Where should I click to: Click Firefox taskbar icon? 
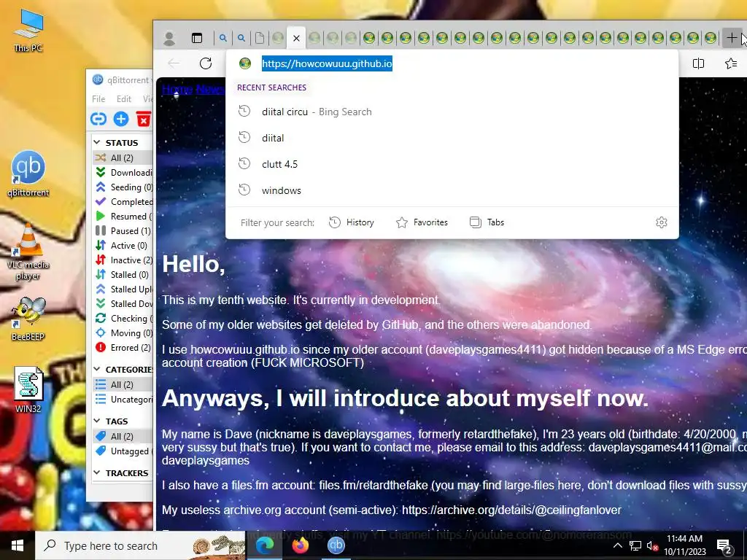(x=300, y=545)
